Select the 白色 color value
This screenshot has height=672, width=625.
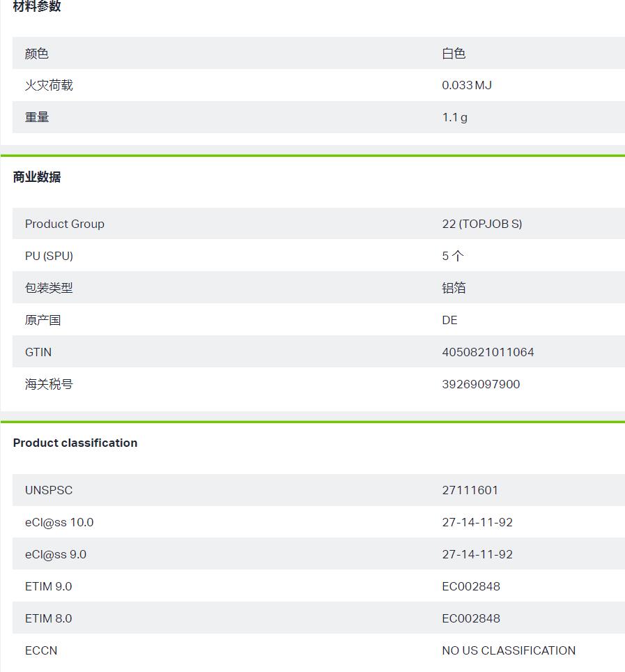pyautogui.click(x=454, y=54)
